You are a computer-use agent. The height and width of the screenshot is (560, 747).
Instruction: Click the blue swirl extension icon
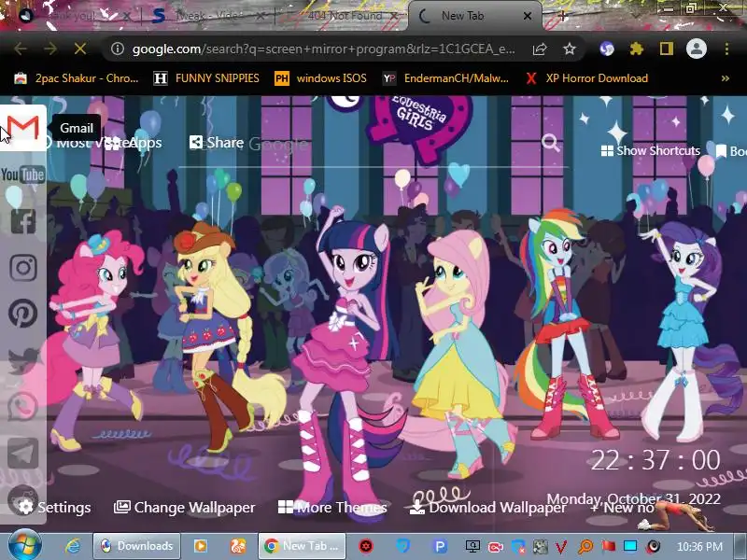tap(606, 49)
